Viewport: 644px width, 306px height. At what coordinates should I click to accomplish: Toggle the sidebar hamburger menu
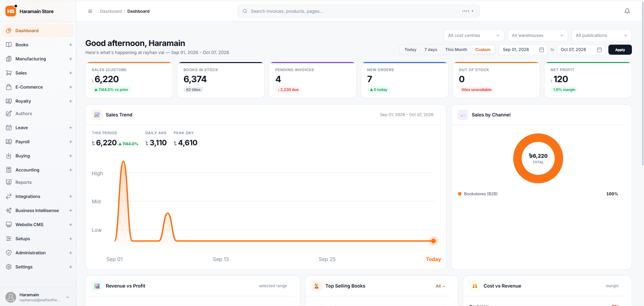point(90,11)
